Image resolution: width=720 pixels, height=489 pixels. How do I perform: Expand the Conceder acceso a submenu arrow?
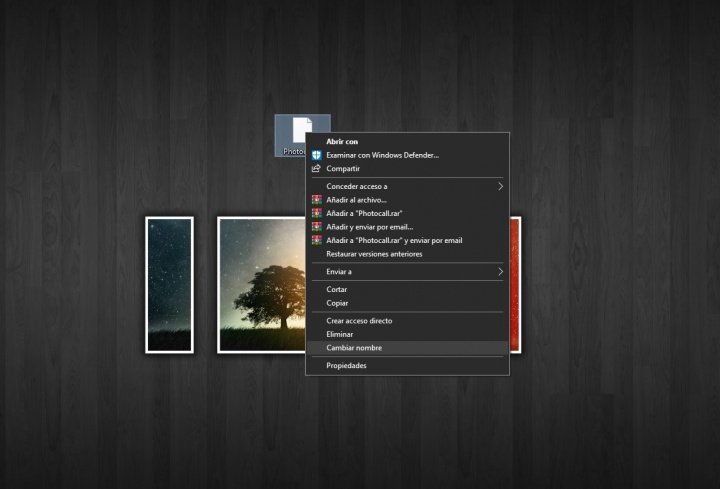(x=500, y=186)
